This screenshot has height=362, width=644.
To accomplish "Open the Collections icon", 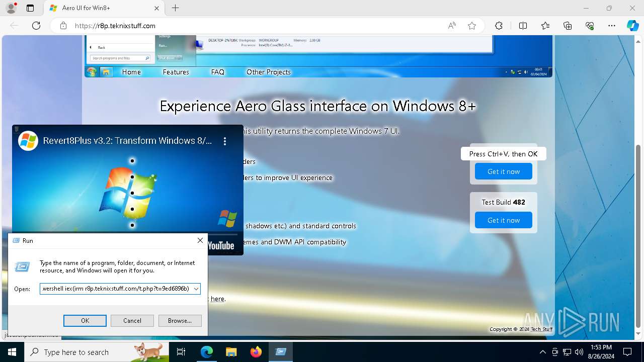I will (x=568, y=26).
